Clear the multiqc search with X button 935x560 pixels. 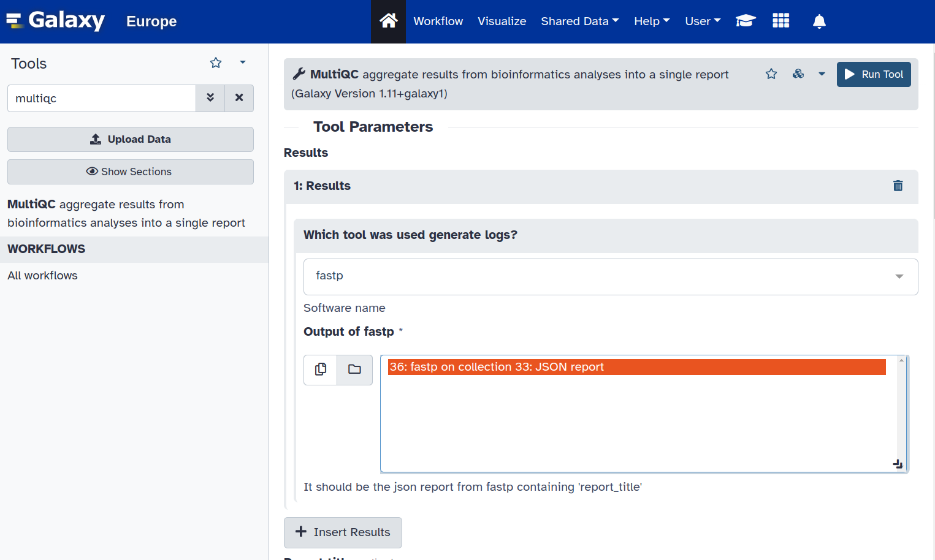point(239,98)
